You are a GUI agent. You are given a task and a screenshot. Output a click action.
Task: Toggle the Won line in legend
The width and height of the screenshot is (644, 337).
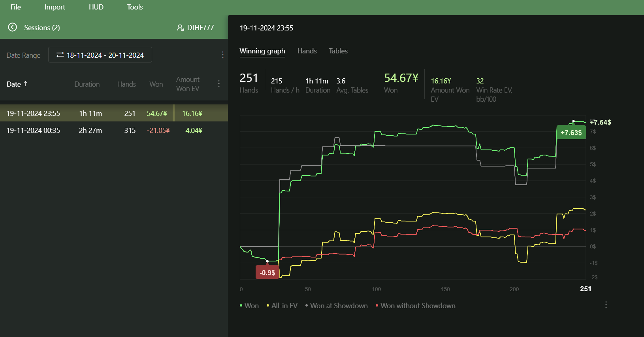(x=249, y=306)
